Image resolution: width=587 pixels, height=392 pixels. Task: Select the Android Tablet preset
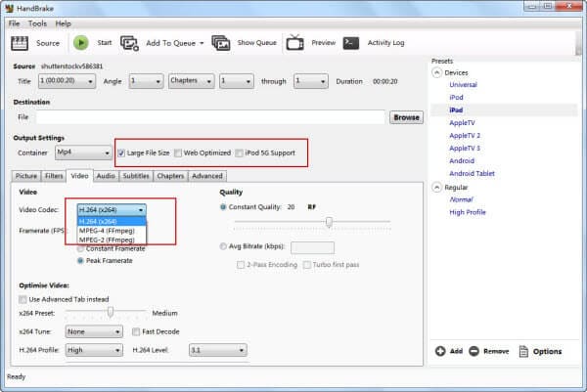[472, 174]
